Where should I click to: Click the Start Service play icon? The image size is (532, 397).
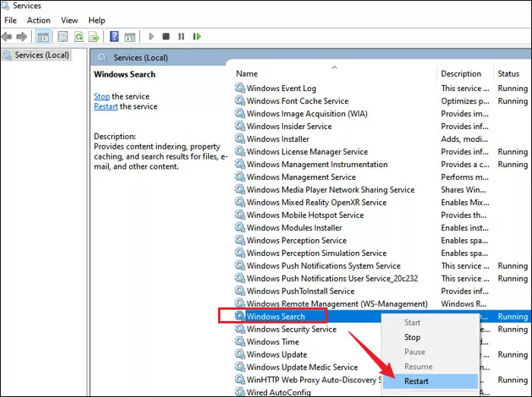pyautogui.click(x=151, y=36)
